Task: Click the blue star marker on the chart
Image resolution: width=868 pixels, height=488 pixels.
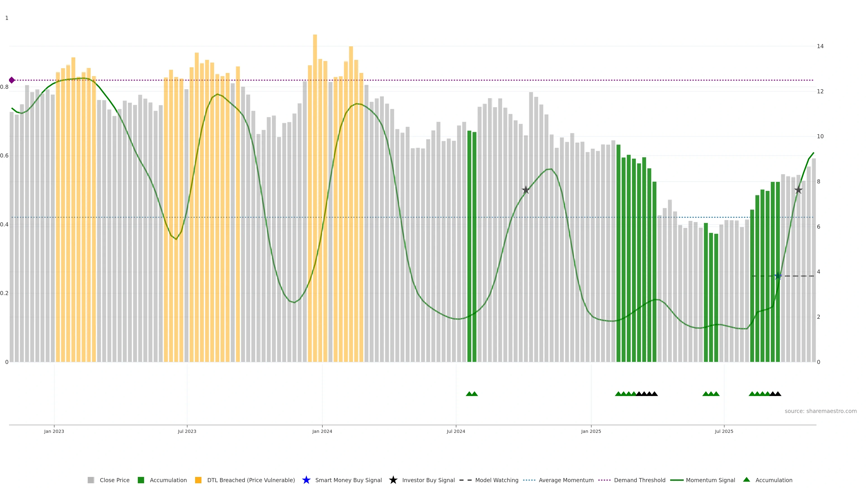Action: click(778, 276)
